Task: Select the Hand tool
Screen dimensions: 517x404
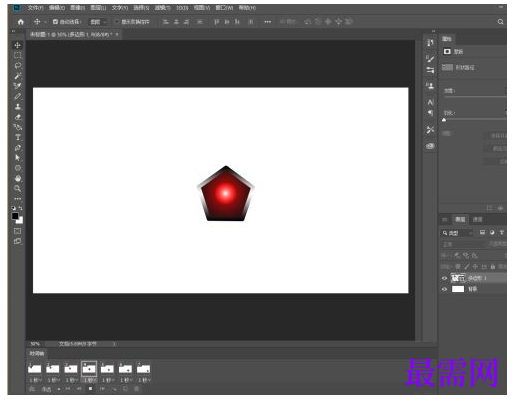Action: pos(18,178)
